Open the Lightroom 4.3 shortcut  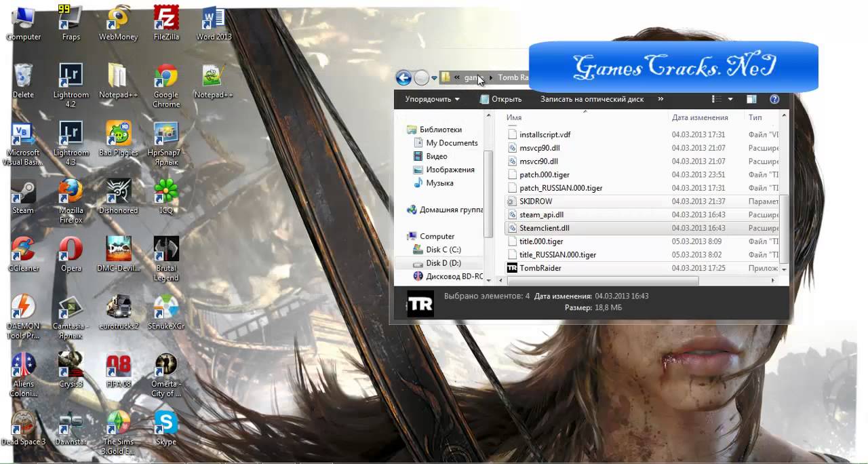tap(71, 143)
